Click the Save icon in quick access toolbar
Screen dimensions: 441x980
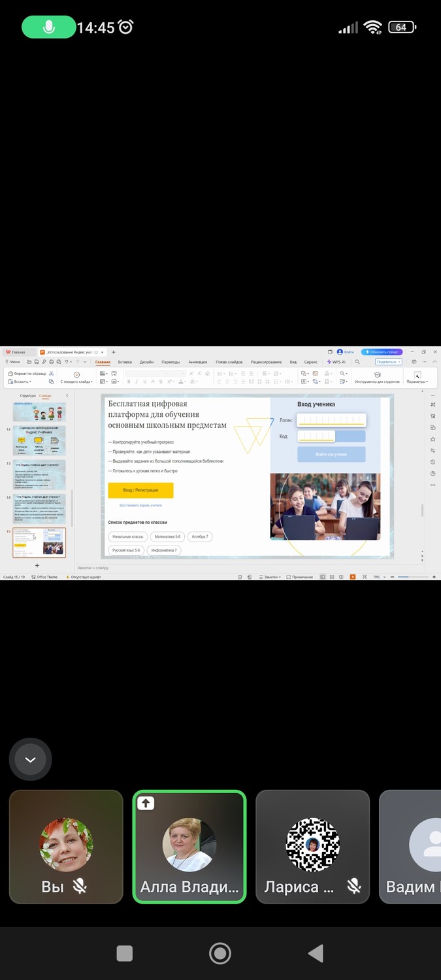click(x=36, y=362)
